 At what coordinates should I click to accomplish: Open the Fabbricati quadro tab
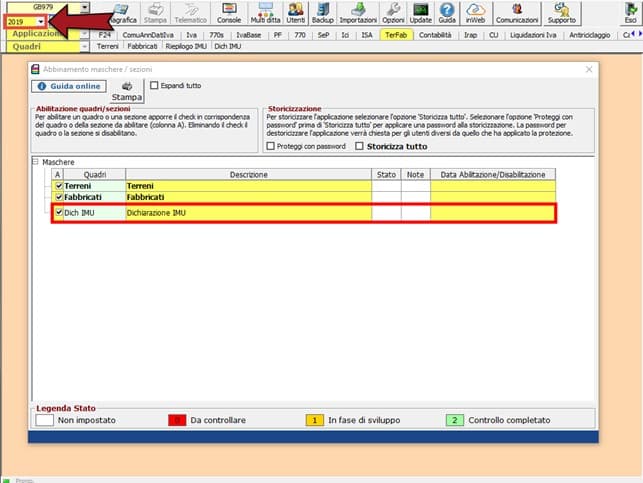[142, 46]
